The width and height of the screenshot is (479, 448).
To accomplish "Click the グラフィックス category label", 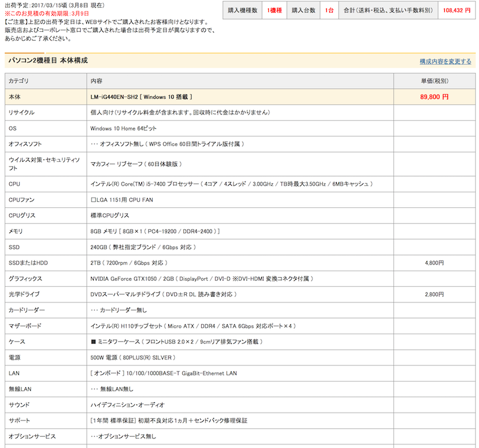I will 25,279.
